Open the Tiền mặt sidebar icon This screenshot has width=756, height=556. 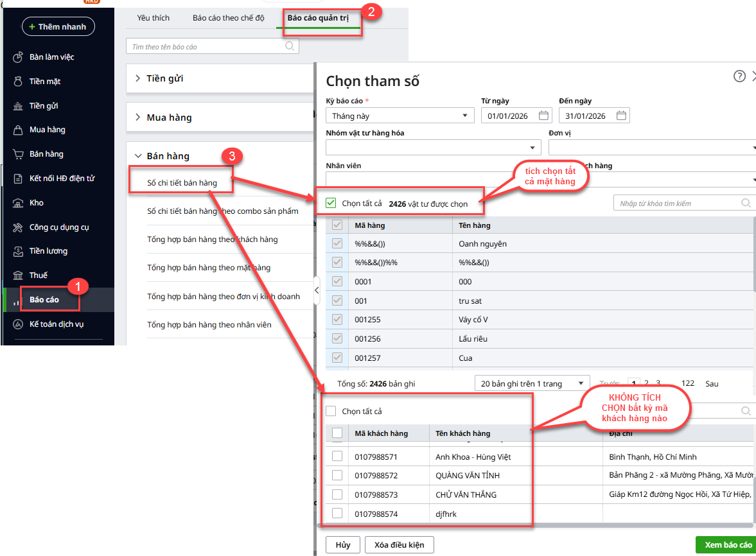(x=18, y=82)
